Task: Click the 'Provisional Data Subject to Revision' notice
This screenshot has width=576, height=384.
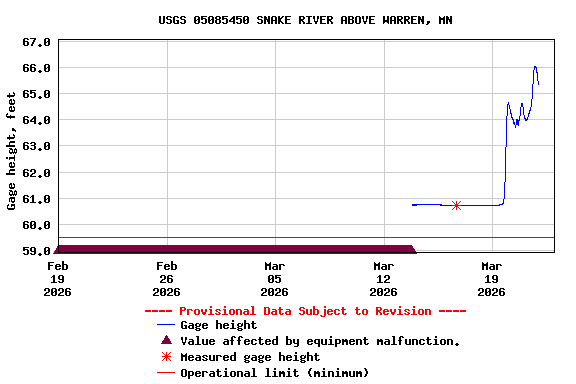Action: coord(305,311)
